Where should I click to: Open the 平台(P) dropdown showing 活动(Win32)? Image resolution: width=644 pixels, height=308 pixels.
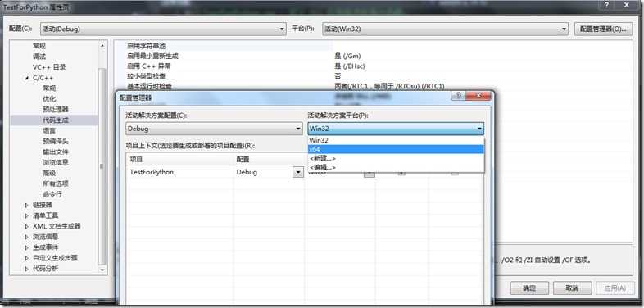(445, 29)
